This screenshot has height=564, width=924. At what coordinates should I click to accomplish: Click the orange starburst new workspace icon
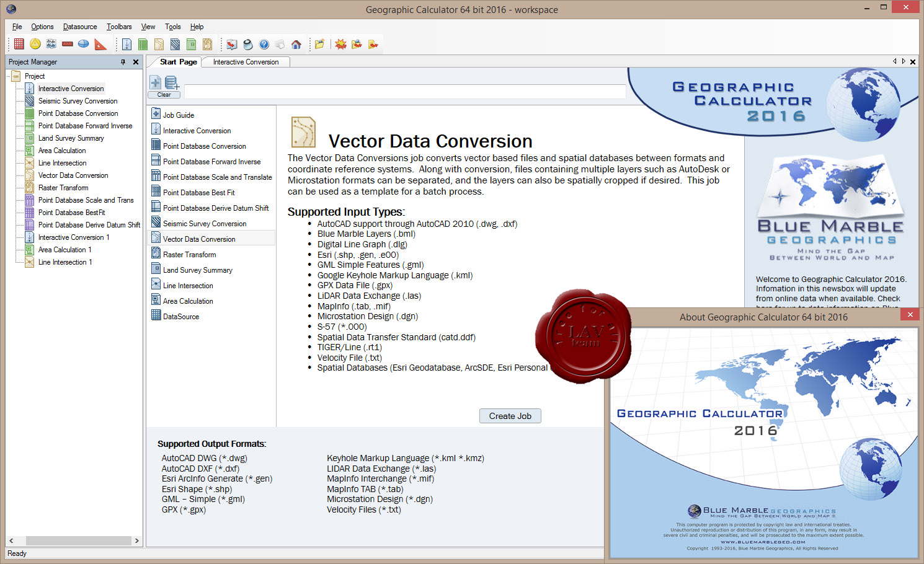tap(340, 44)
